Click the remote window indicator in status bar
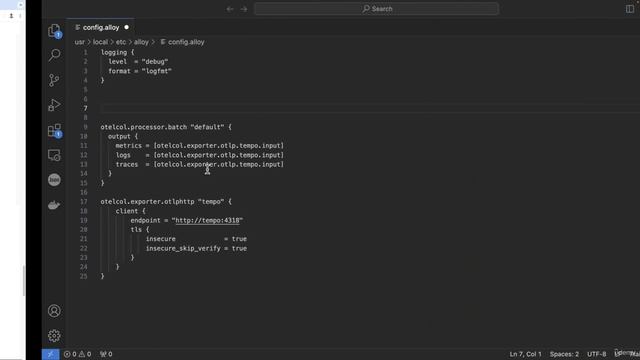 50,354
